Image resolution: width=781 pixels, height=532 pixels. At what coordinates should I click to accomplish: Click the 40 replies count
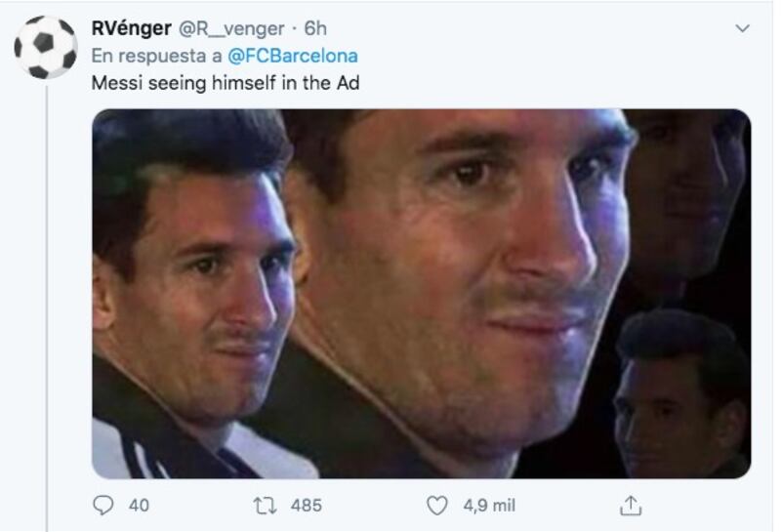tap(139, 506)
